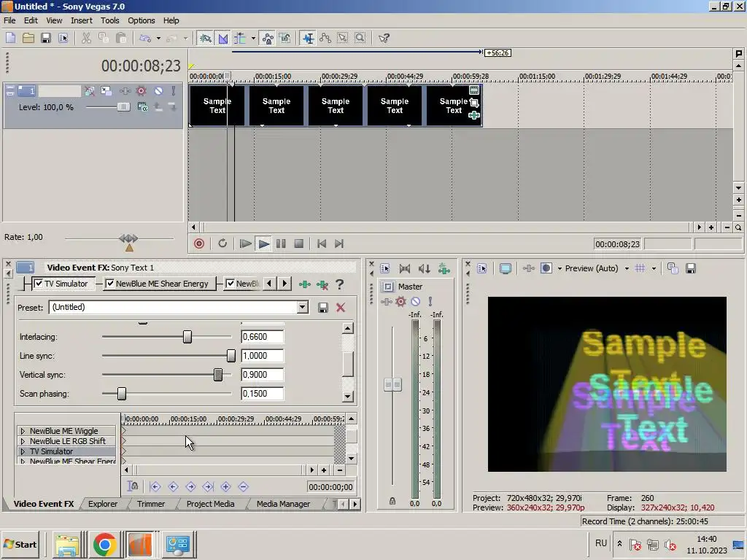
Task: Open Preview quality dropdown
Action: (627, 268)
